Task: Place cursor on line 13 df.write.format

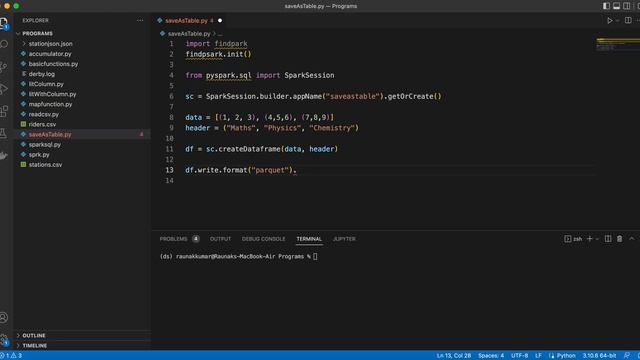Action: (x=241, y=170)
